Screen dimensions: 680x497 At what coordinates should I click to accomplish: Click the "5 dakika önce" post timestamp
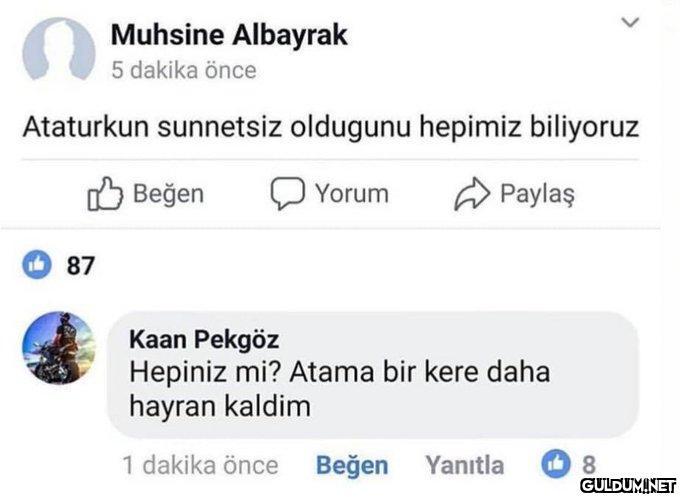point(183,70)
